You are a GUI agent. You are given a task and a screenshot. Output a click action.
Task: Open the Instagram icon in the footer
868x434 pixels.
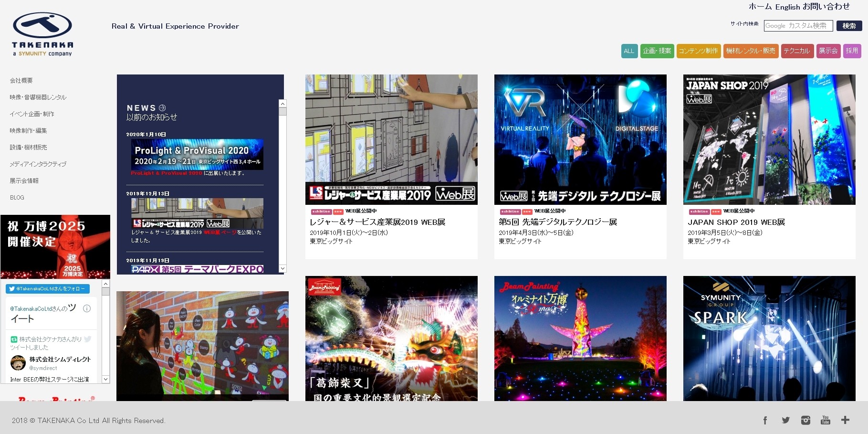tap(805, 420)
